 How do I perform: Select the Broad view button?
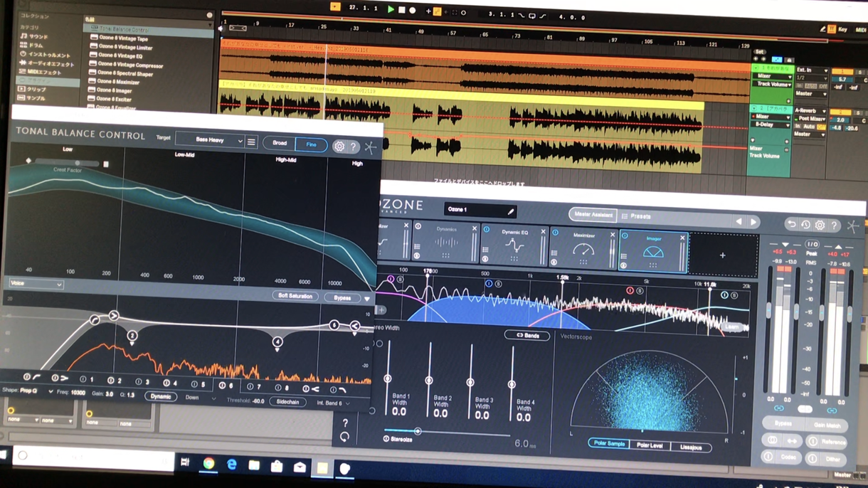280,143
